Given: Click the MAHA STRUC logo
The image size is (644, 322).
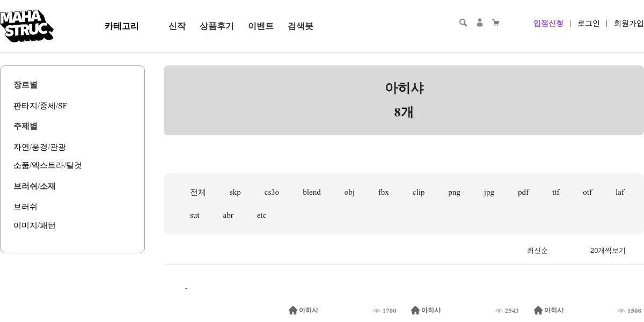Looking at the screenshot, I should point(26,26).
